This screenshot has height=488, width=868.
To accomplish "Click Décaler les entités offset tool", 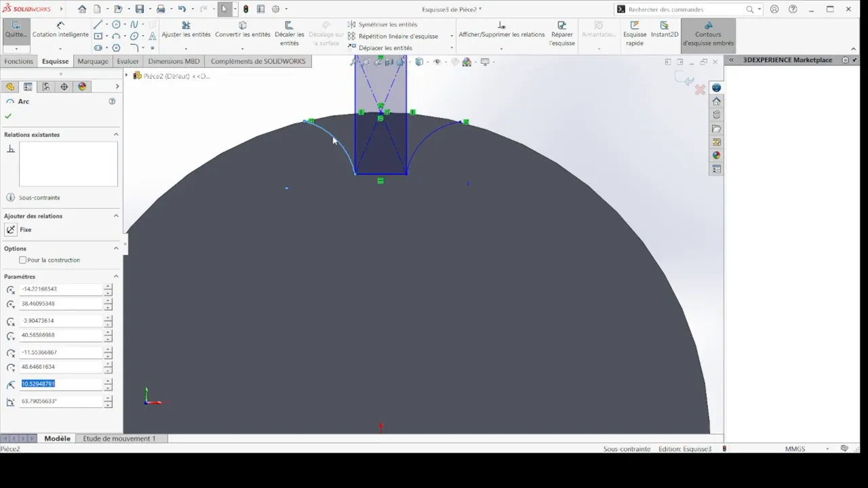I will pyautogui.click(x=290, y=34).
